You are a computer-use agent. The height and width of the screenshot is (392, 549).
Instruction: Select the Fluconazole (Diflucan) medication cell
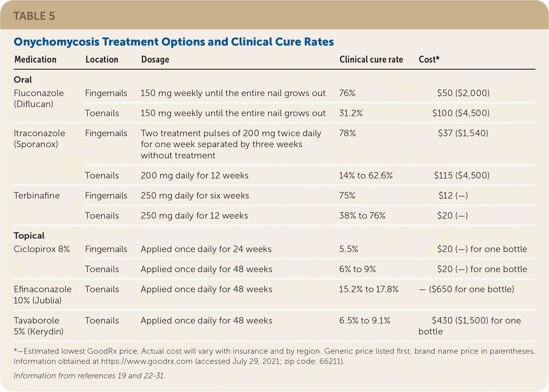click(x=39, y=98)
